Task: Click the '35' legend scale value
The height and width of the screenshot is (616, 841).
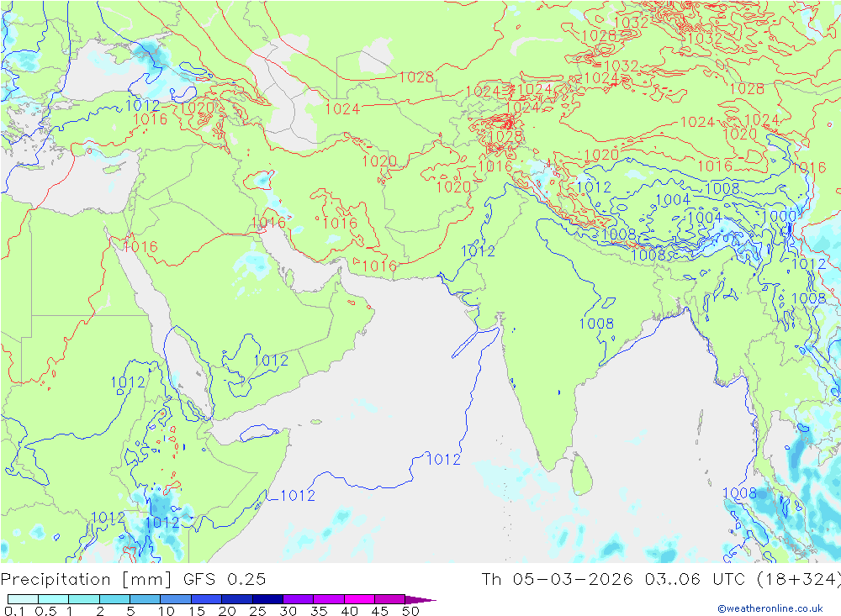Action: pyautogui.click(x=319, y=611)
